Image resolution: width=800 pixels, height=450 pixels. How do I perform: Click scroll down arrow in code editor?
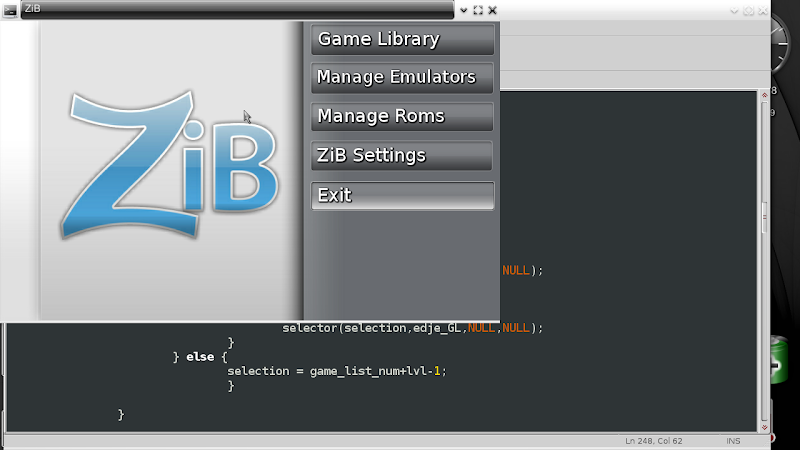point(764,428)
